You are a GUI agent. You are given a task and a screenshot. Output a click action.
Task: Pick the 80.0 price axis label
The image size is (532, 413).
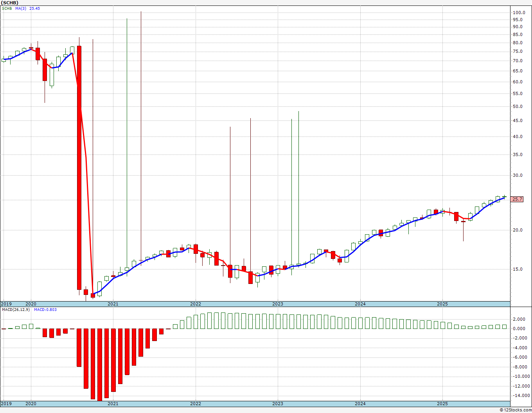(x=518, y=43)
